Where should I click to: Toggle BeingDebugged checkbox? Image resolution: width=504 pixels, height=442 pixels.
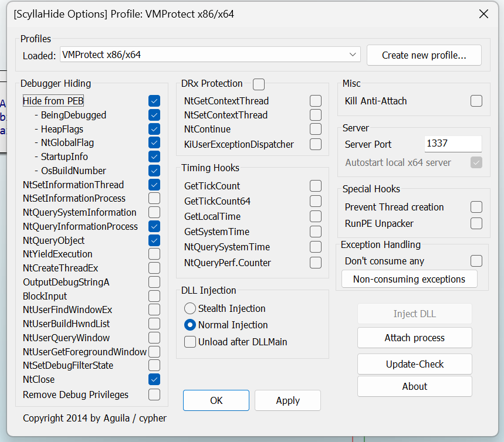154,115
